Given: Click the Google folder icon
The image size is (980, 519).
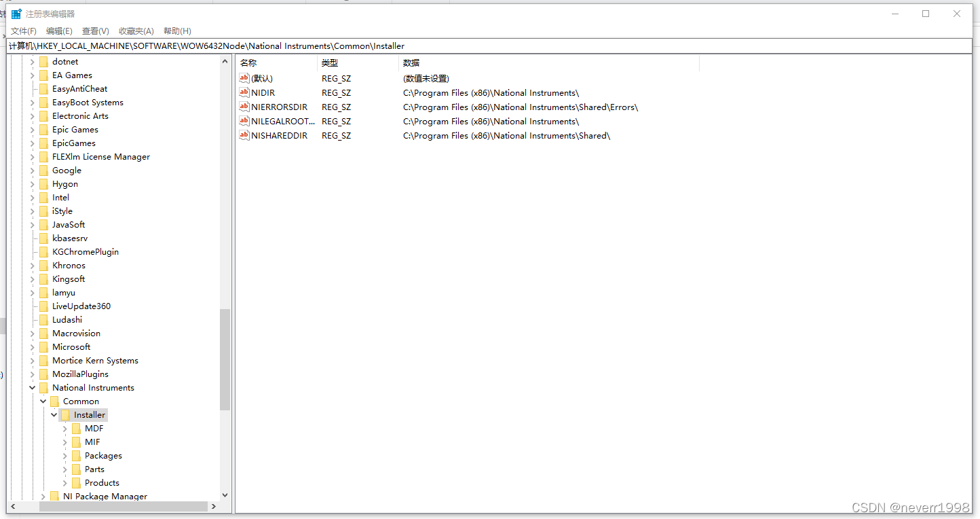Looking at the screenshot, I should click(x=44, y=171).
